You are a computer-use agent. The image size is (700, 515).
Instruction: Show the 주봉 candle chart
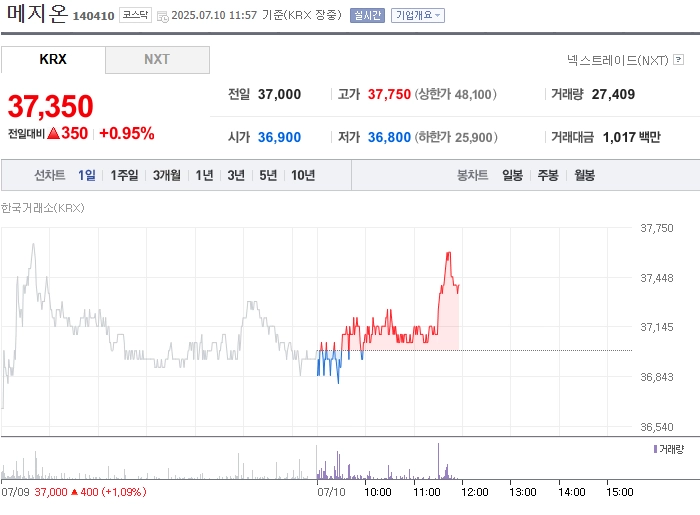tap(548, 175)
